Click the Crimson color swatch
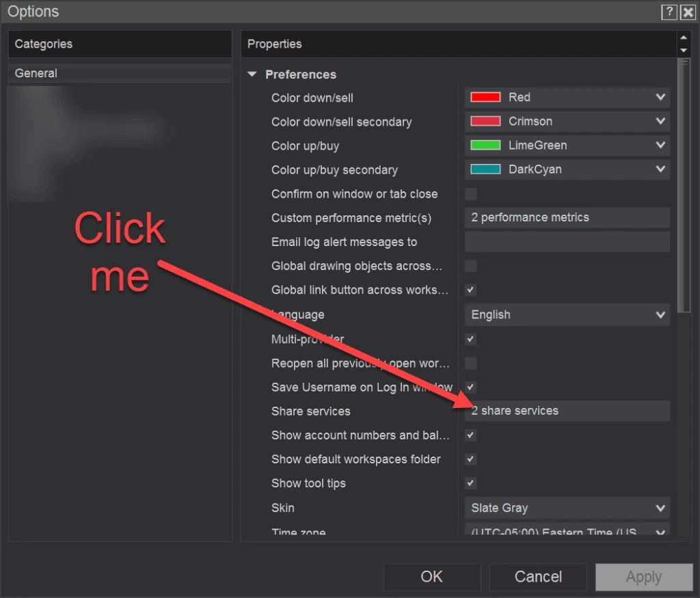This screenshot has width=700, height=598. point(485,122)
